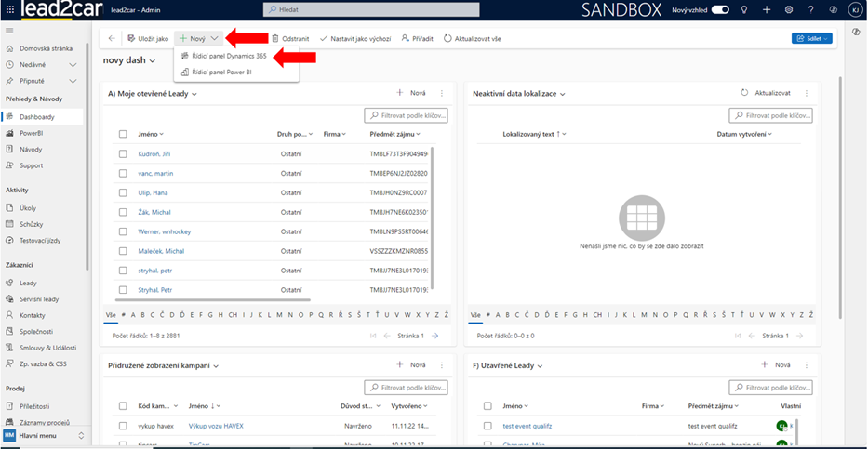
Task: Click the horizontal scrollbar in Leady grid
Action: coord(214,300)
